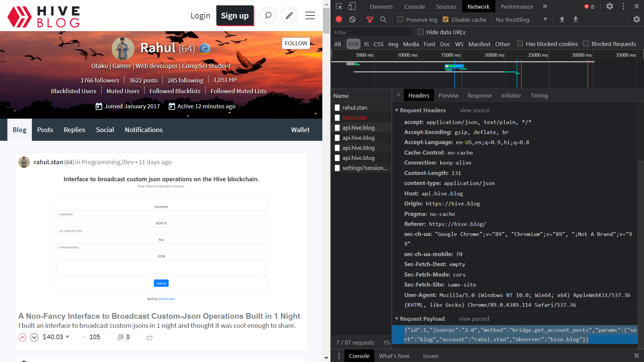Switch to the Sources tab

pos(446,6)
